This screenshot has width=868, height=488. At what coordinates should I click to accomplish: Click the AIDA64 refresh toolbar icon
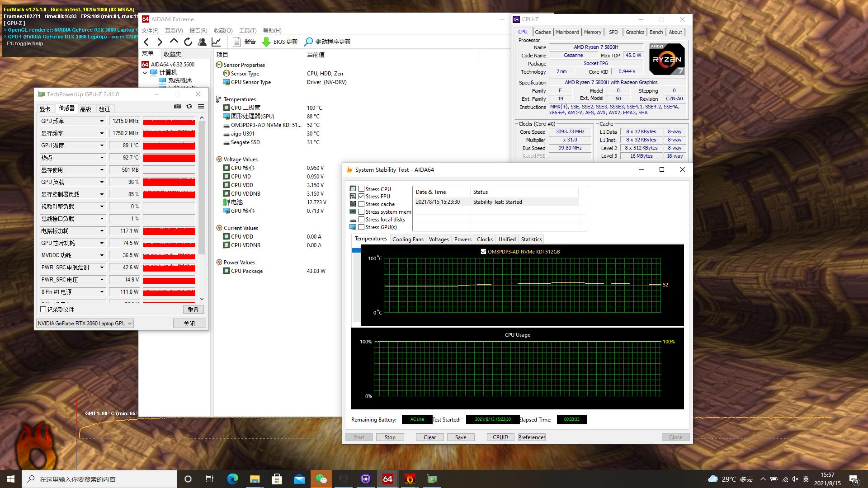coord(188,42)
